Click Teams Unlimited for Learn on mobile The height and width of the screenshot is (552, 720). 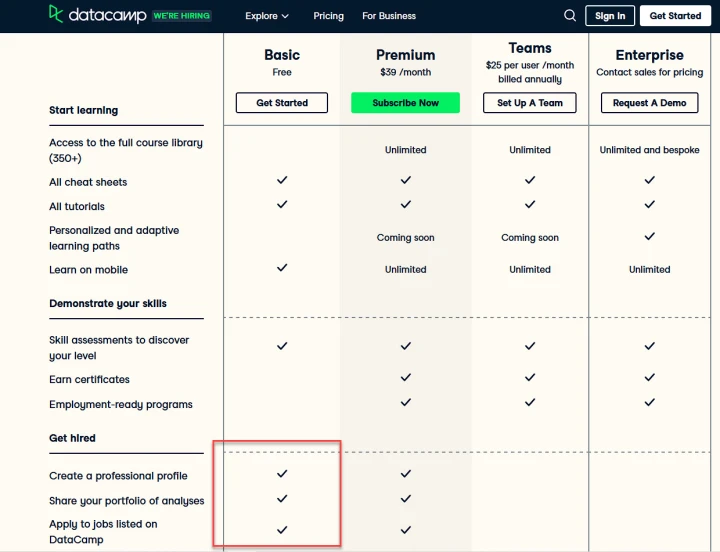coord(530,270)
